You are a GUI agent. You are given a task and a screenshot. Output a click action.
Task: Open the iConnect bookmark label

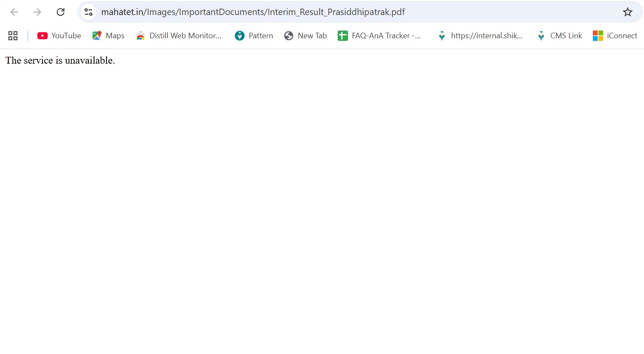click(x=622, y=36)
